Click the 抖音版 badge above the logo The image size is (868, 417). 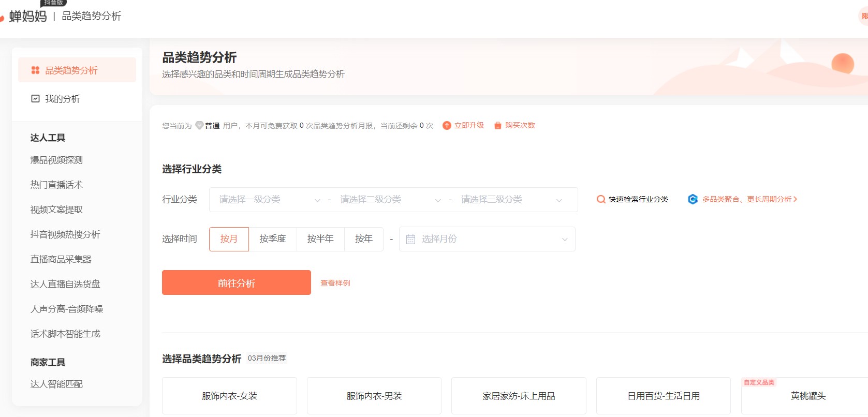pos(54,3)
